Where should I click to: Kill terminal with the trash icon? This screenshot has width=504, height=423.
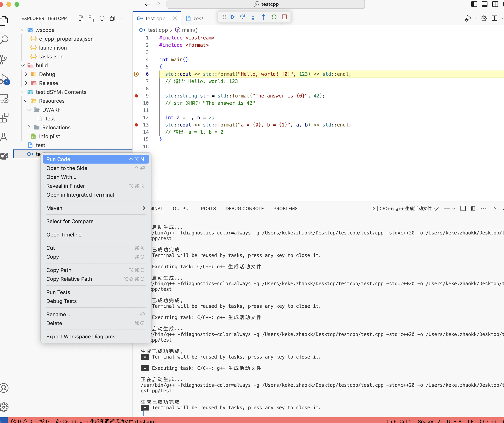coord(473,208)
